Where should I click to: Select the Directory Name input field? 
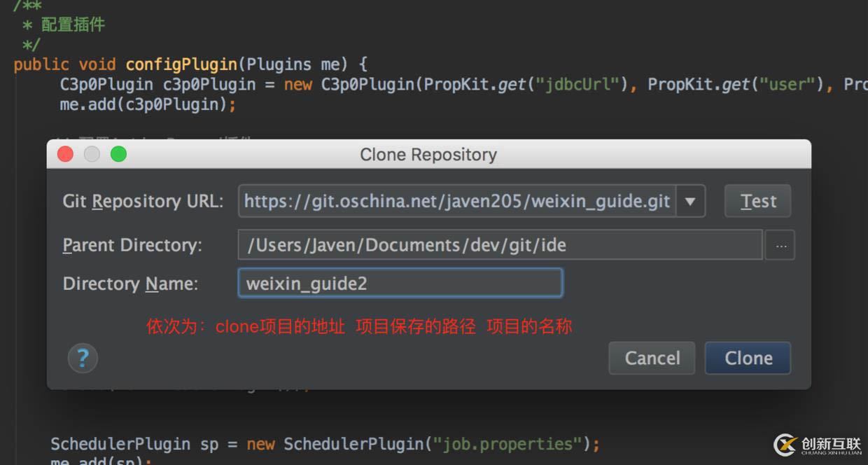400,284
